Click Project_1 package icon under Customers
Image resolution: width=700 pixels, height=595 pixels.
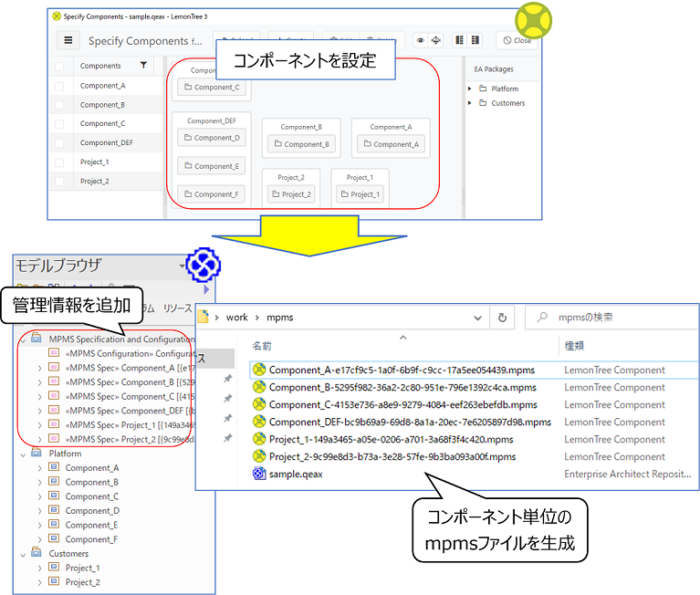pos(54,568)
